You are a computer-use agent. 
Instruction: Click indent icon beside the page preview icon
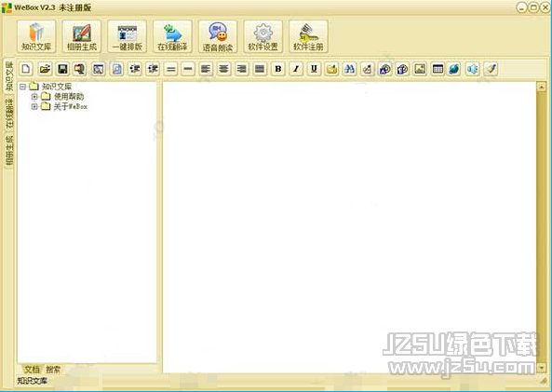(134, 69)
